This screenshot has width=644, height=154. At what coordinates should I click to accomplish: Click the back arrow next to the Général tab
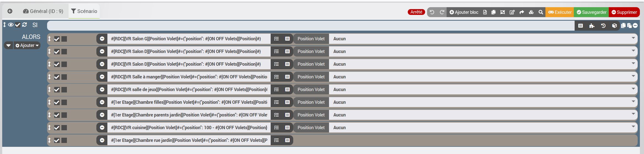pos(10,11)
